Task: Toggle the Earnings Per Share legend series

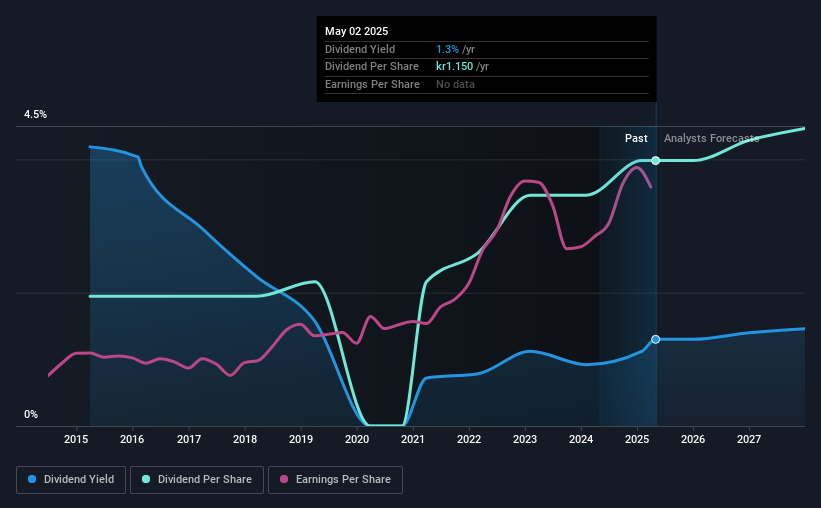Action: click(335, 480)
